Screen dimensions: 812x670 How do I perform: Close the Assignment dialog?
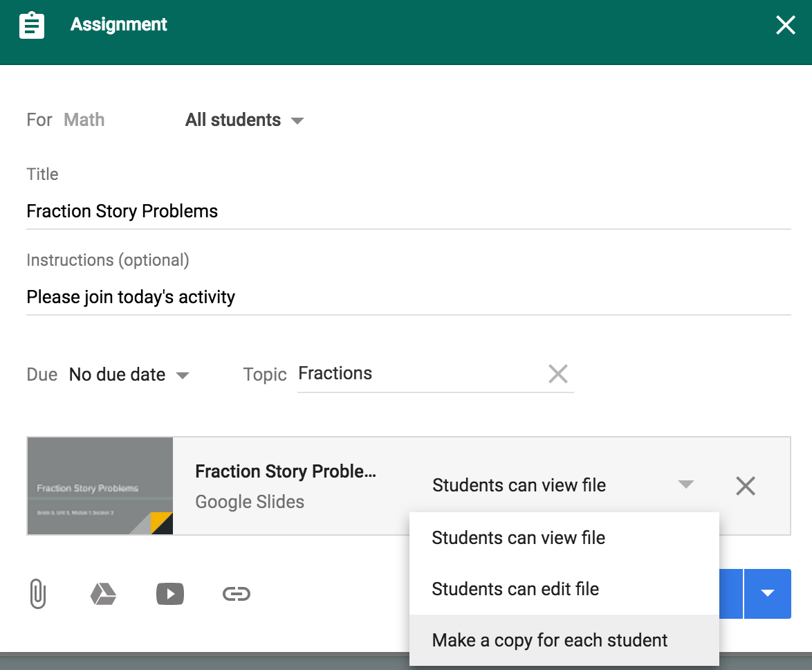click(x=785, y=26)
